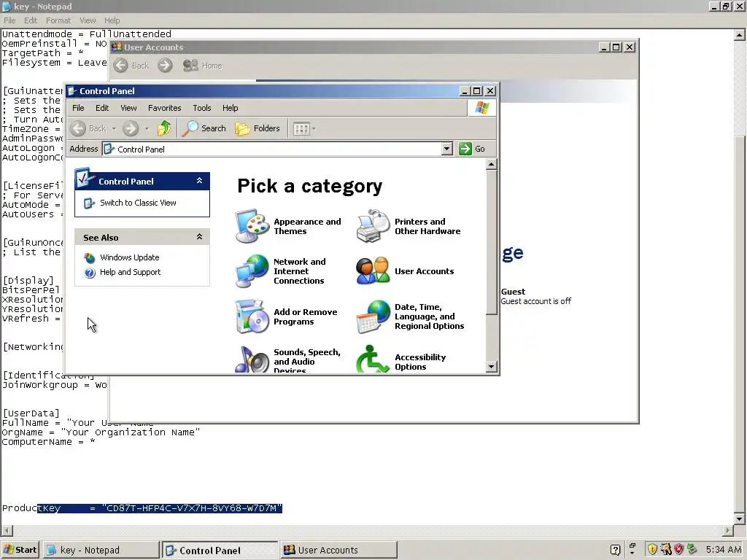Click the green Go arrow button
The height and width of the screenshot is (560, 747).
coord(465,149)
